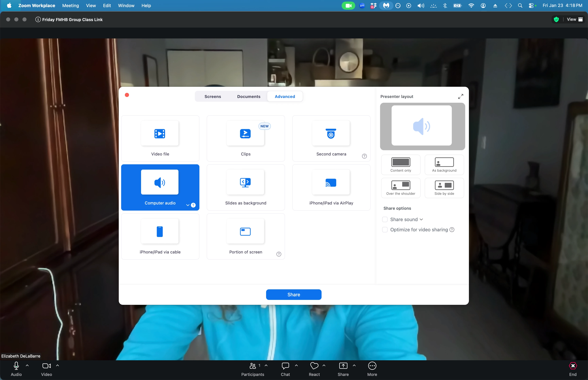Pick Slides as background option
The height and width of the screenshot is (380, 588).
pyautogui.click(x=246, y=187)
